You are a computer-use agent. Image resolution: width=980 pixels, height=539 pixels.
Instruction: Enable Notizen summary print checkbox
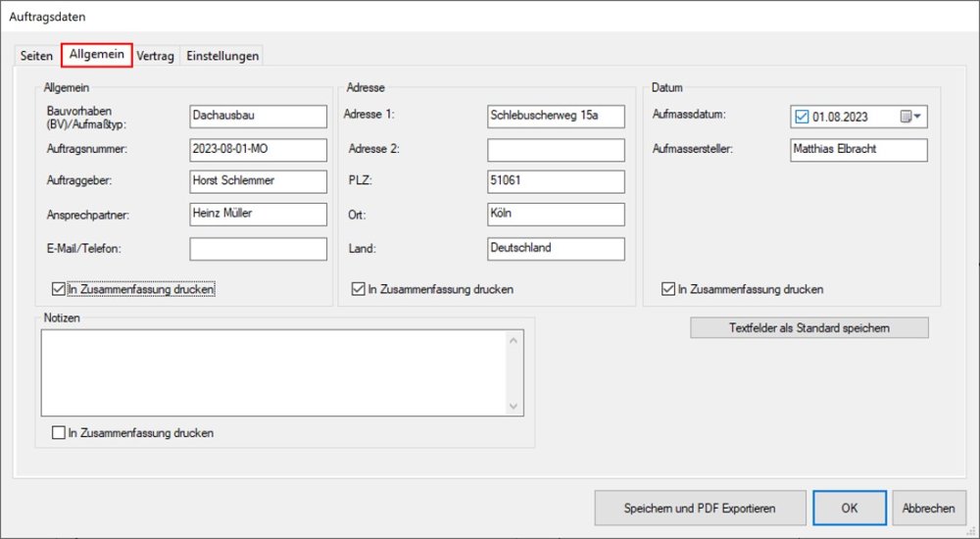click(x=59, y=432)
